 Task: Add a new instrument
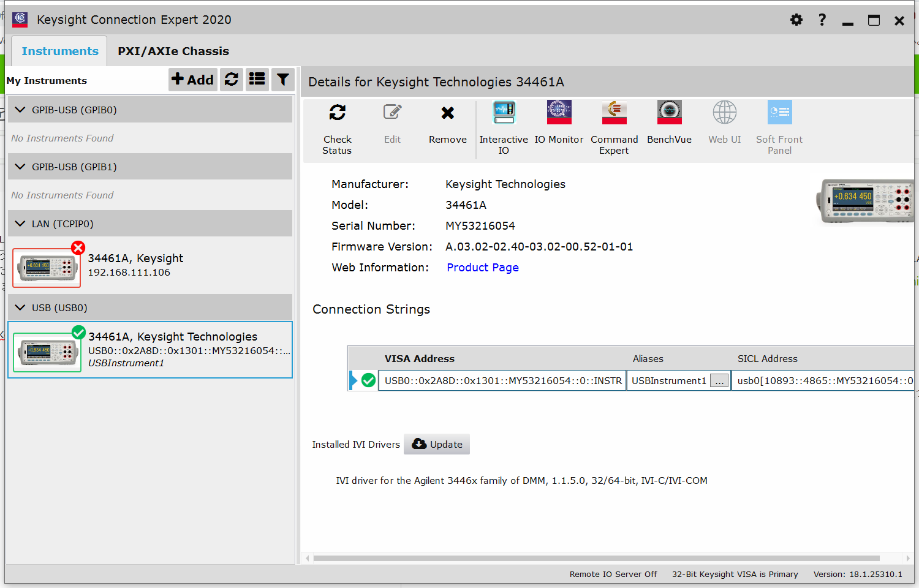(x=192, y=80)
